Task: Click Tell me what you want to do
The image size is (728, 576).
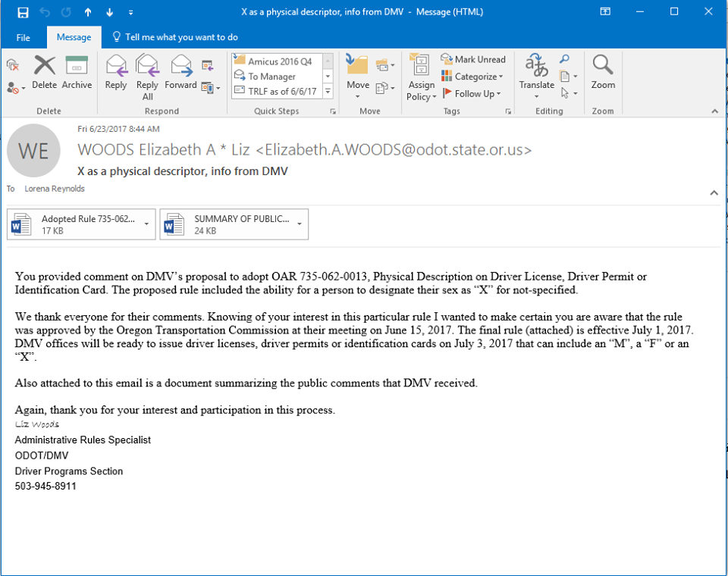Action: [x=175, y=37]
